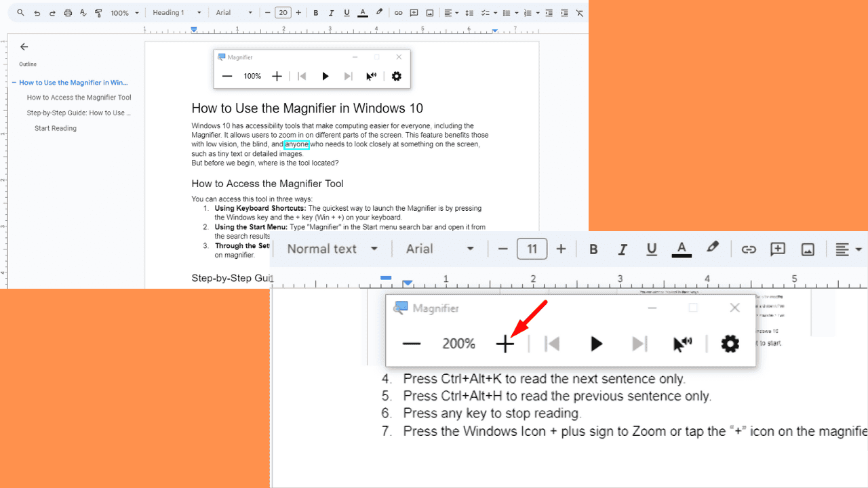
Task: Toggle bold formatting
Action: 315,12
